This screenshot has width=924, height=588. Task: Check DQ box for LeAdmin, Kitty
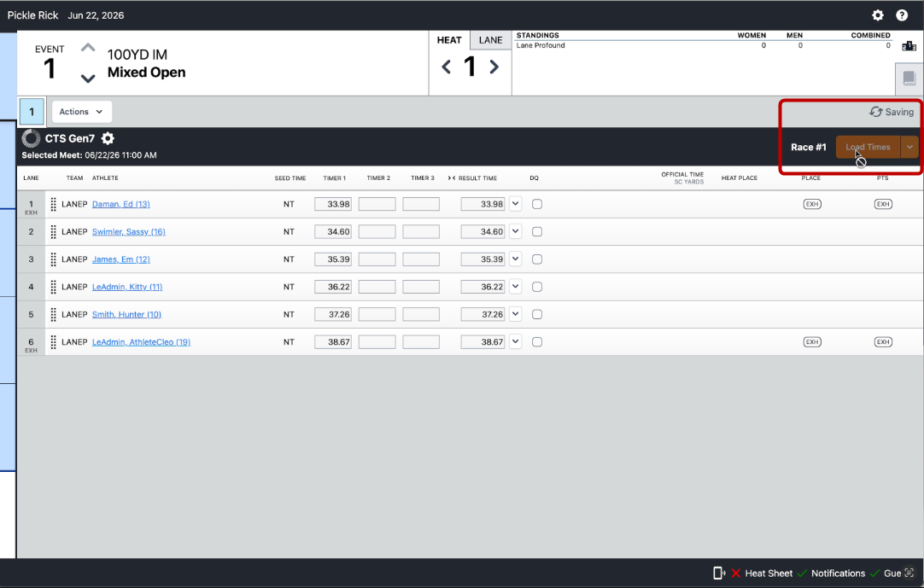pyautogui.click(x=537, y=287)
